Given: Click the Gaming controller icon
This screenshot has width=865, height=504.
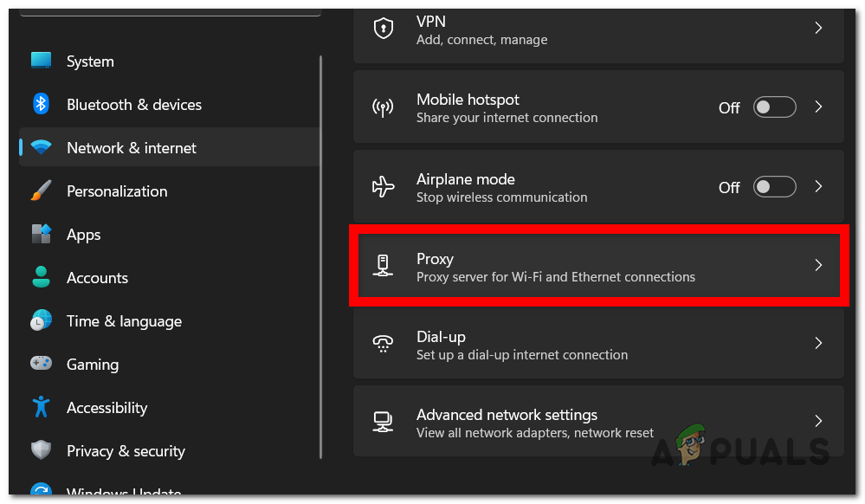Looking at the screenshot, I should pos(41,365).
